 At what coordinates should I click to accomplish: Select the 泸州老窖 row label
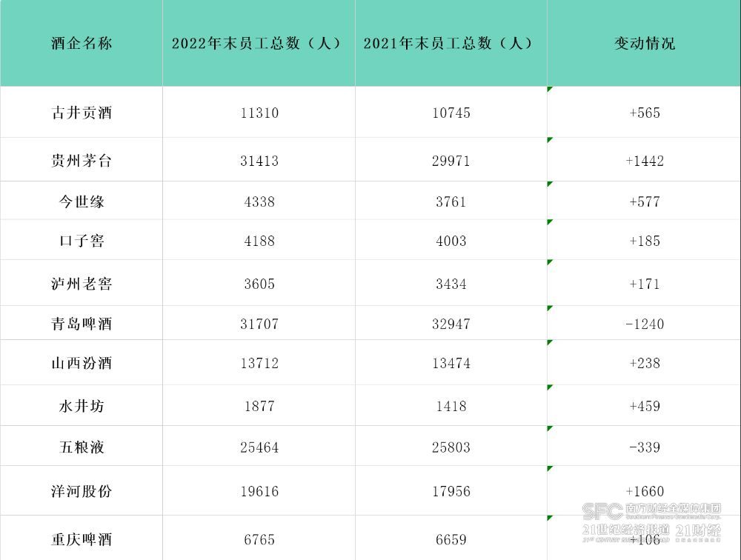point(82,284)
